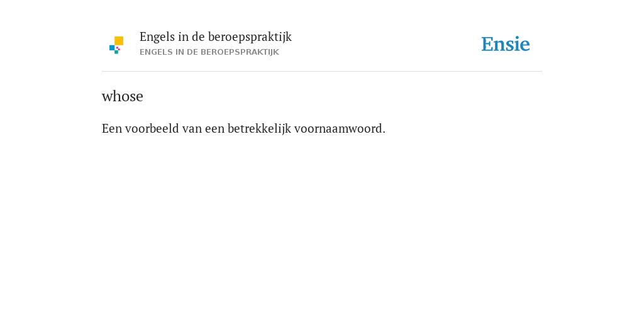The image size is (644, 322).
Task: Click the word 'betrekkelijk' in the definition
Action: click(259, 128)
